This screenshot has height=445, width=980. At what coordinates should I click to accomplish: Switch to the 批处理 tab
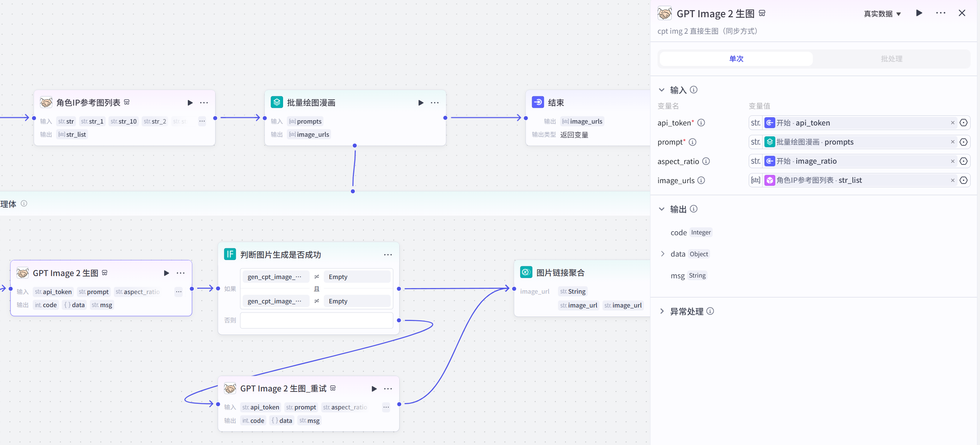tap(891, 59)
